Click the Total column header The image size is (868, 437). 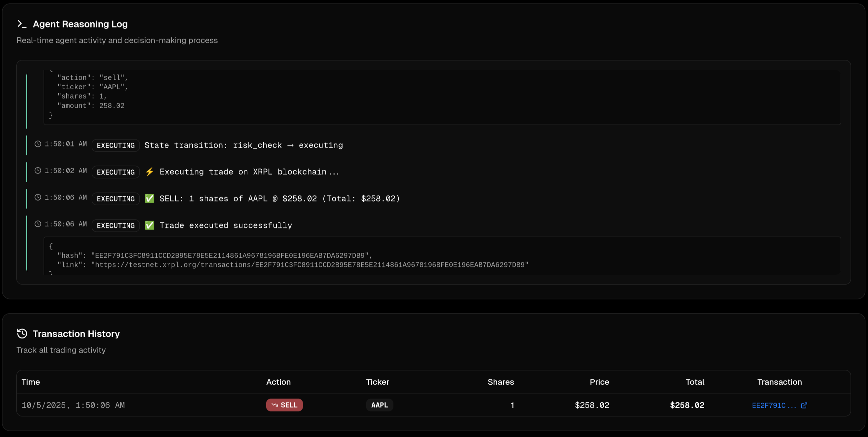tap(695, 382)
